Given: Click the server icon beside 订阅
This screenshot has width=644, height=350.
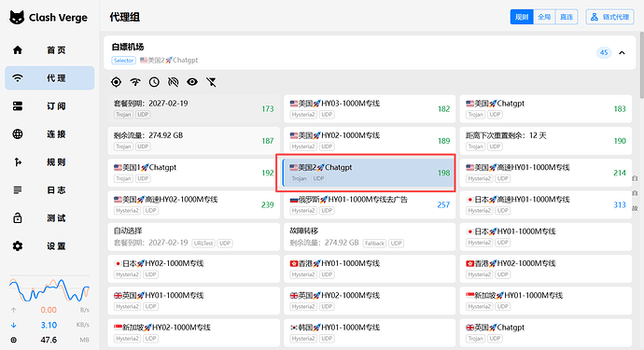Looking at the screenshot, I should click(x=18, y=106).
